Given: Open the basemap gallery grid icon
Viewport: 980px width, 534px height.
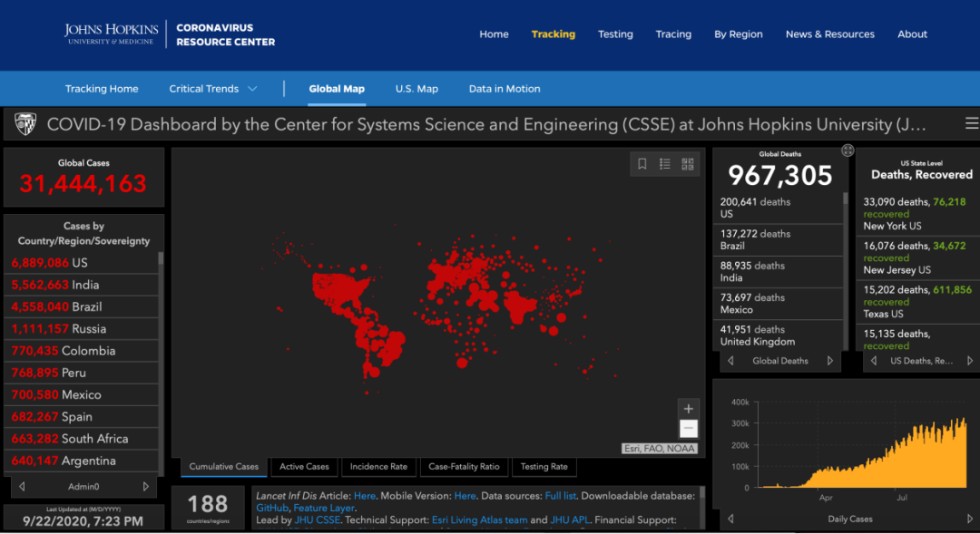Looking at the screenshot, I should (688, 163).
